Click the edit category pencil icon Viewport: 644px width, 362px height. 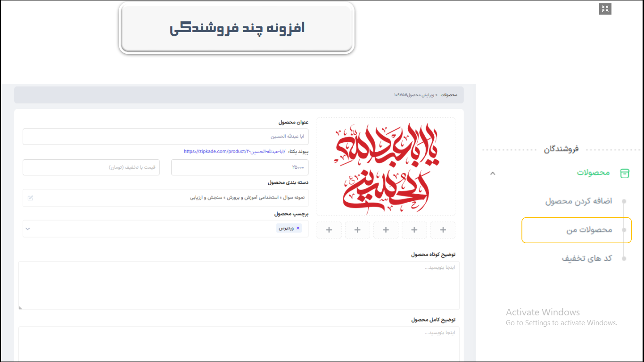30,198
